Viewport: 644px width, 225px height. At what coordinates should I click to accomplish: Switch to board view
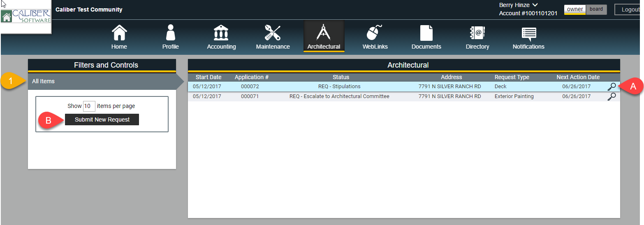pos(596,9)
